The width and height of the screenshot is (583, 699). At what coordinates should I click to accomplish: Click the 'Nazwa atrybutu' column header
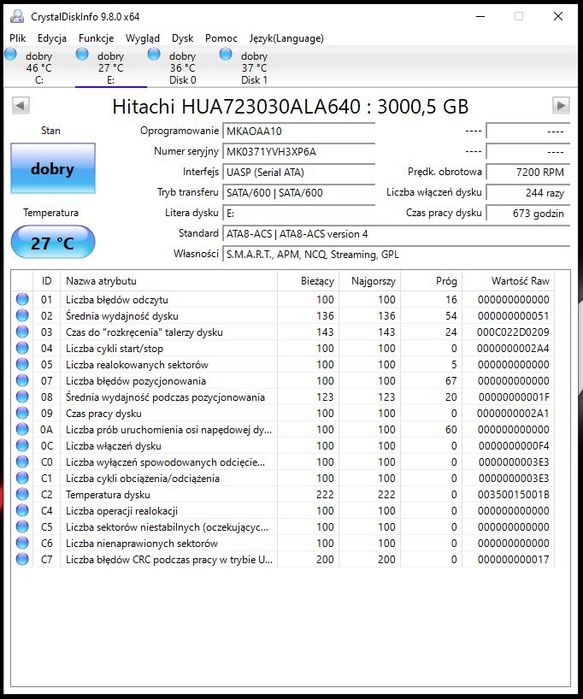[x=168, y=281]
